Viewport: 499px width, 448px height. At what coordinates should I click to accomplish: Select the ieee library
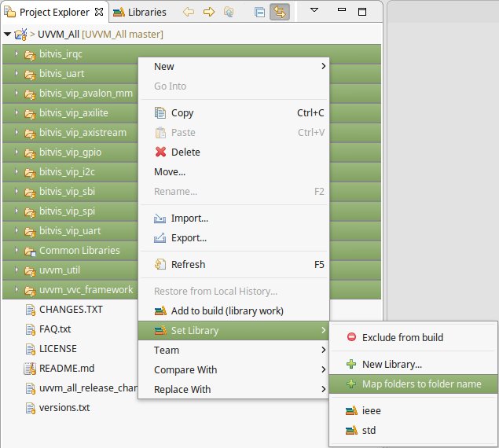(x=413, y=410)
